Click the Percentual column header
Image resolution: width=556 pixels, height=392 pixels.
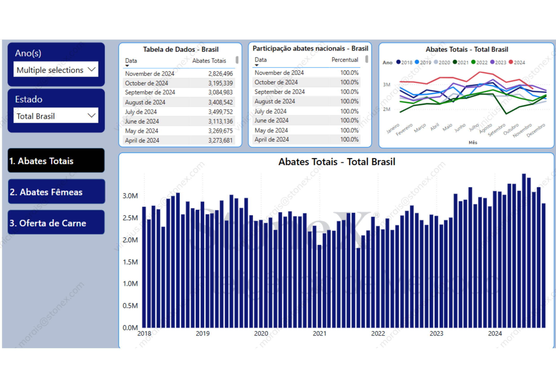coord(345,60)
